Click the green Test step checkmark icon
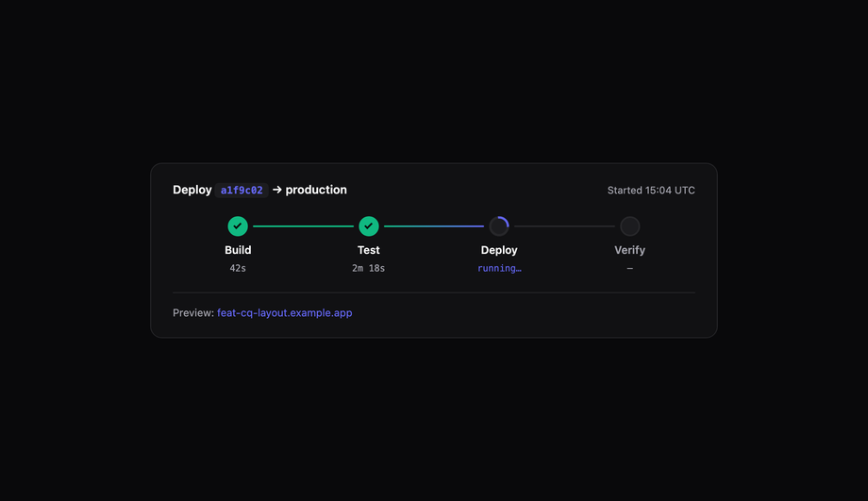Image resolution: width=868 pixels, height=501 pixels. pyautogui.click(x=368, y=225)
